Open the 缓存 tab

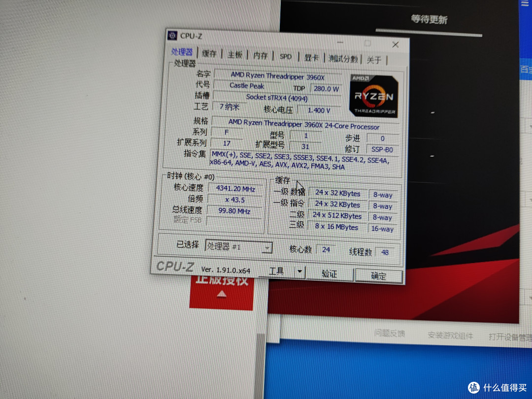209,54
